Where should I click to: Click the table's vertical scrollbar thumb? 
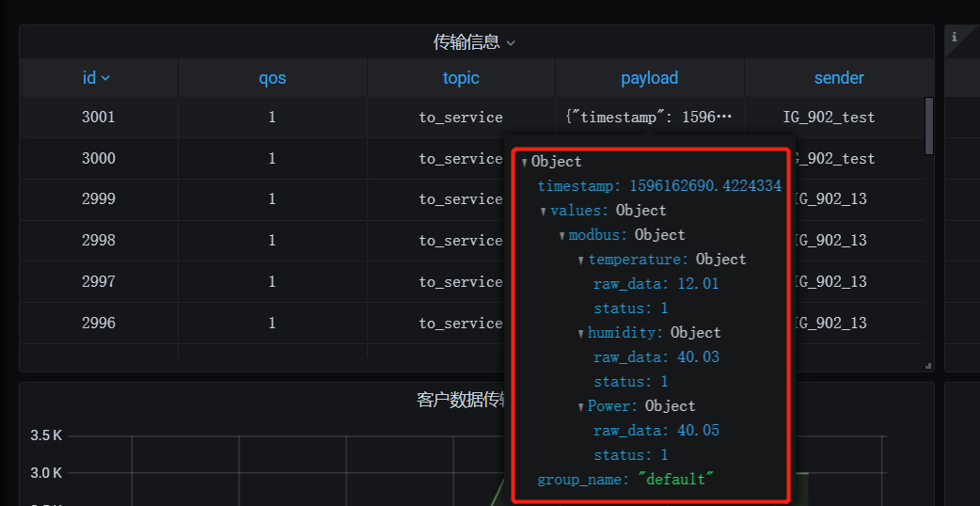[x=929, y=125]
